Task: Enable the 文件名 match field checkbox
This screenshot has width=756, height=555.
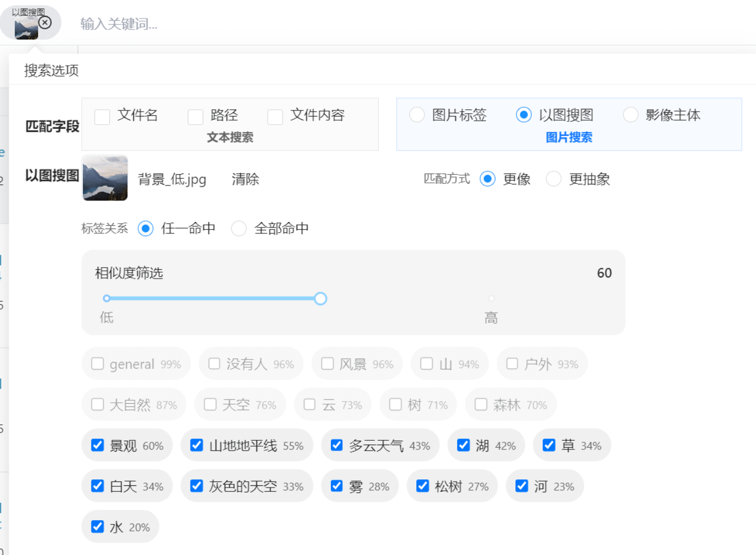Action: [x=102, y=116]
